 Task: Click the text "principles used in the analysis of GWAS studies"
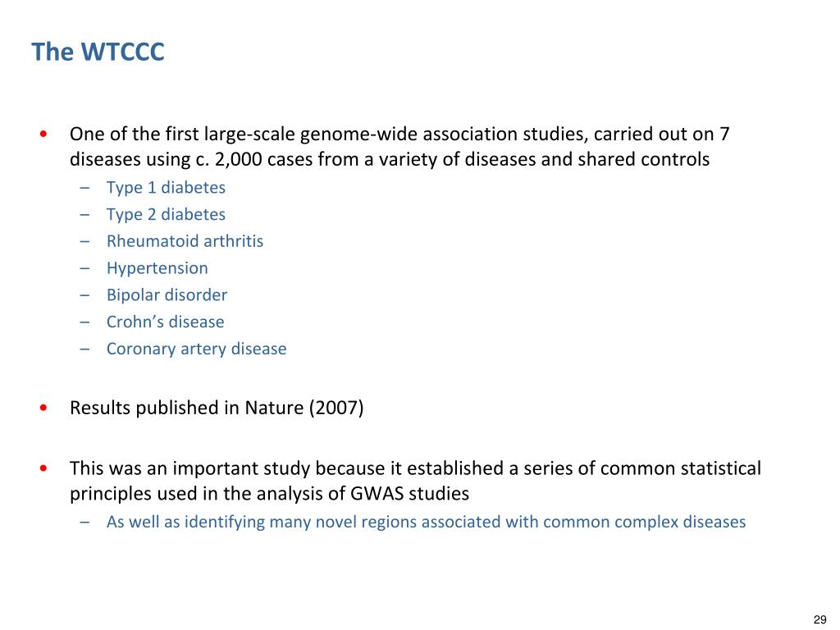point(269,493)
